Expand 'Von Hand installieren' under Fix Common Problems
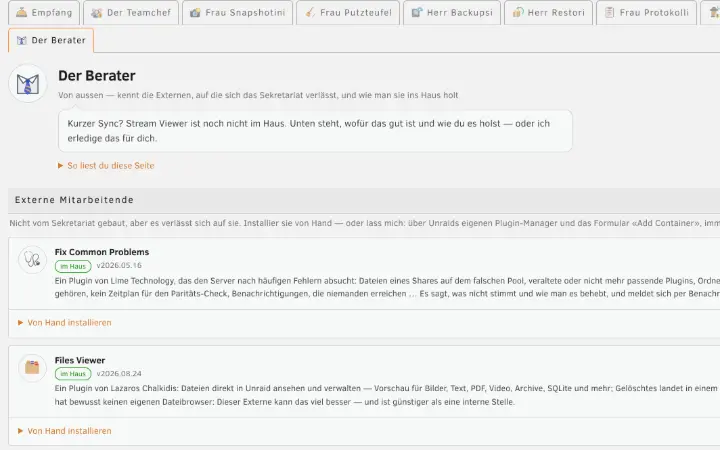720x450 pixels. [65, 323]
